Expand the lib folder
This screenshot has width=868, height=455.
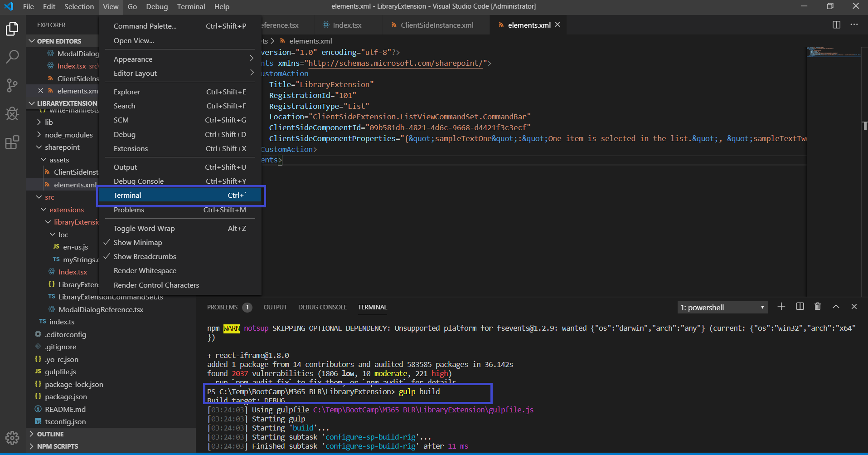(x=49, y=122)
